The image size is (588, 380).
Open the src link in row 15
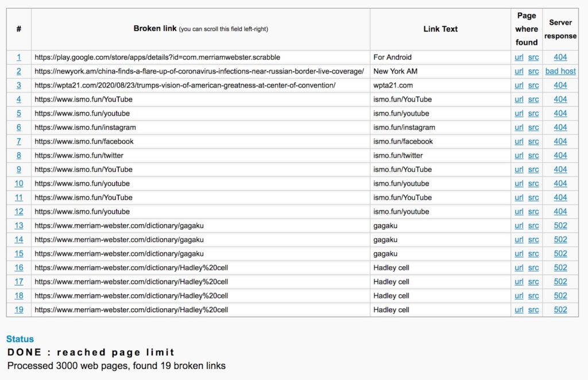click(533, 254)
